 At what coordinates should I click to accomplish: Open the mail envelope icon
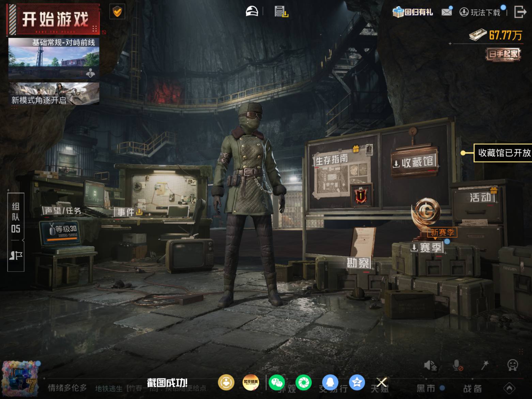click(x=447, y=12)
